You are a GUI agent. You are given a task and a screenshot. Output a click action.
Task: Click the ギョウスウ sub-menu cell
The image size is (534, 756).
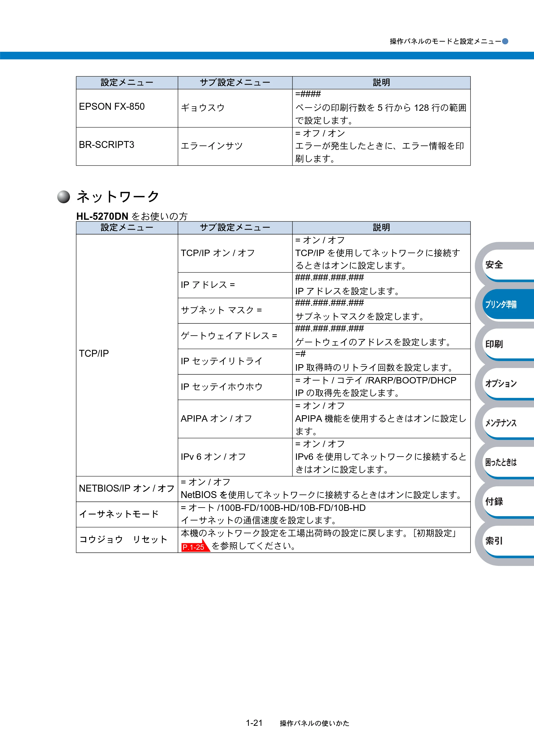pyautogui.click(x=235, y=108)
